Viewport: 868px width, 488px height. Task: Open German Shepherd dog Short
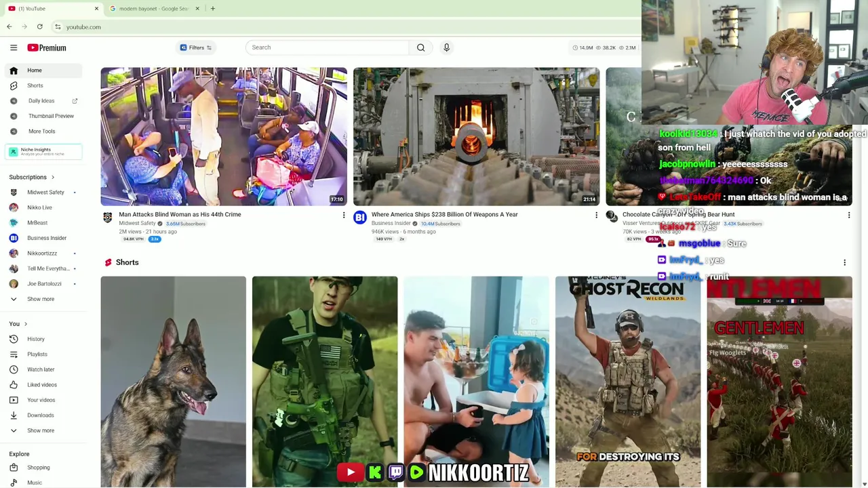coord(174,382)
